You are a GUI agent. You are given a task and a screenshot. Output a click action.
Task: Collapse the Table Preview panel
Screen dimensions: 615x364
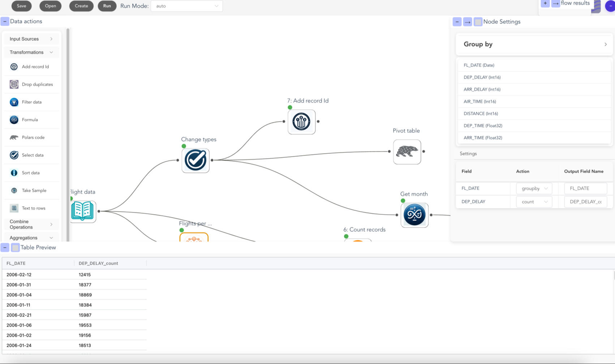click(x=5, y=247)
